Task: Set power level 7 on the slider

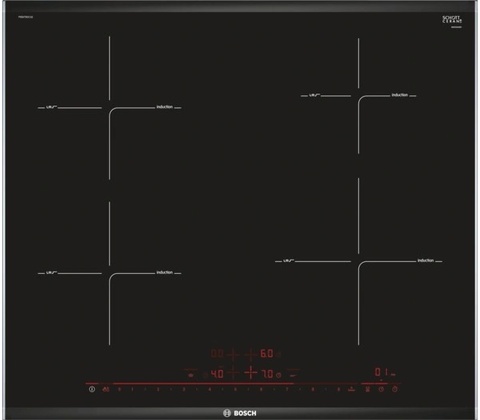Action: pyautogui.click(x=287, y=389)
